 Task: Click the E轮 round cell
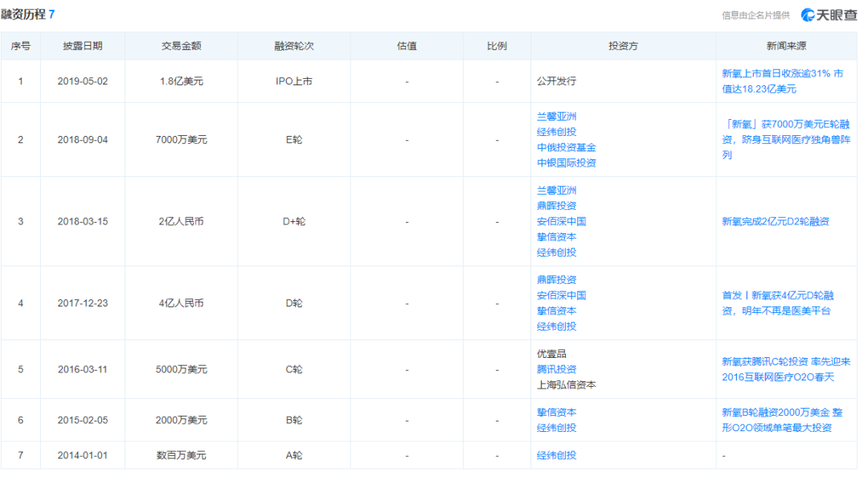click(x=294, y=140)
